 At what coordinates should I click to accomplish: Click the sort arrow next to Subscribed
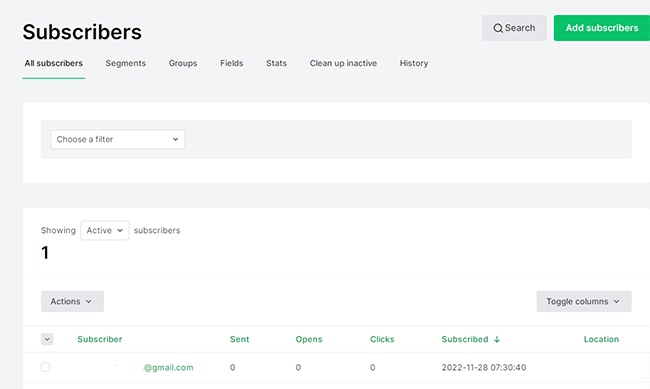click(x=497, y=339)
